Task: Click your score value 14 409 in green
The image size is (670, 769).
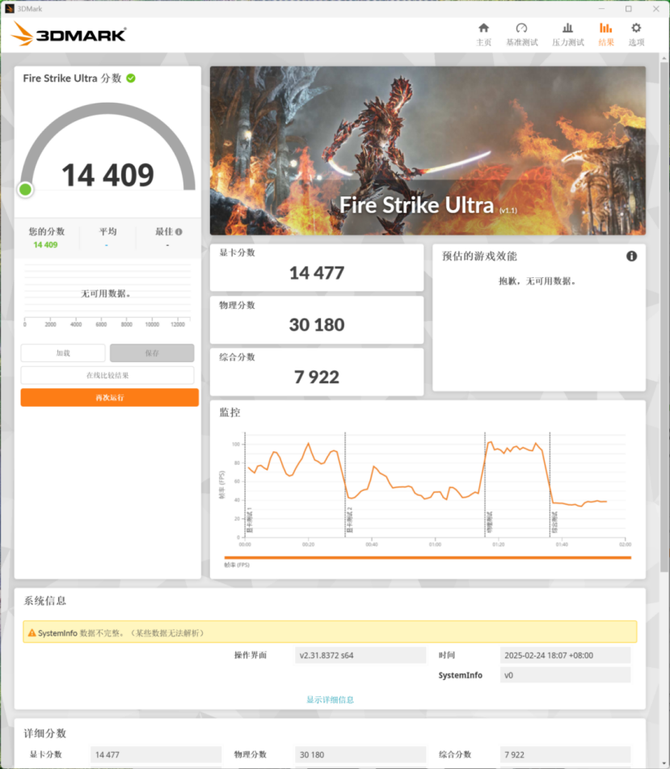Action: 46,245
